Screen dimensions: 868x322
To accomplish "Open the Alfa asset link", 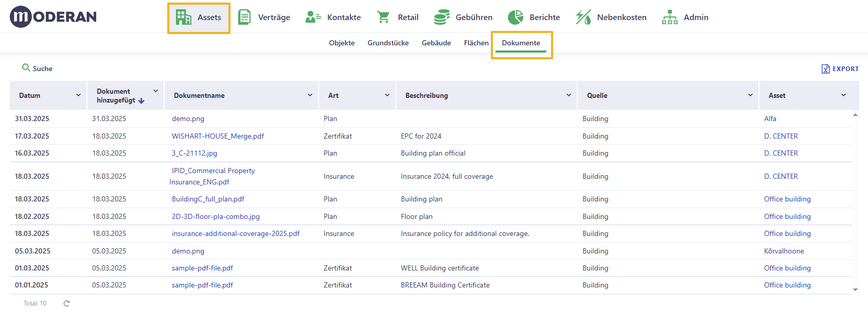I will tap(770, 118).
